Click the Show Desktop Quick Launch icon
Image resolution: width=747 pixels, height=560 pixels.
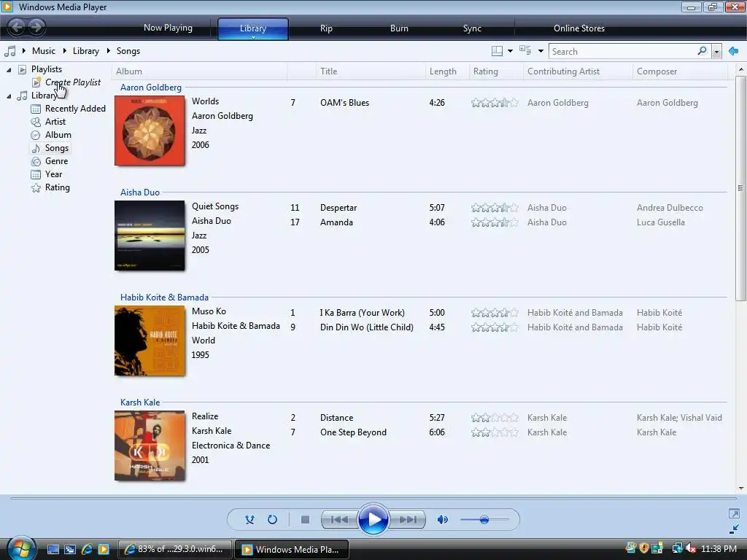click(x=53, y=549)
